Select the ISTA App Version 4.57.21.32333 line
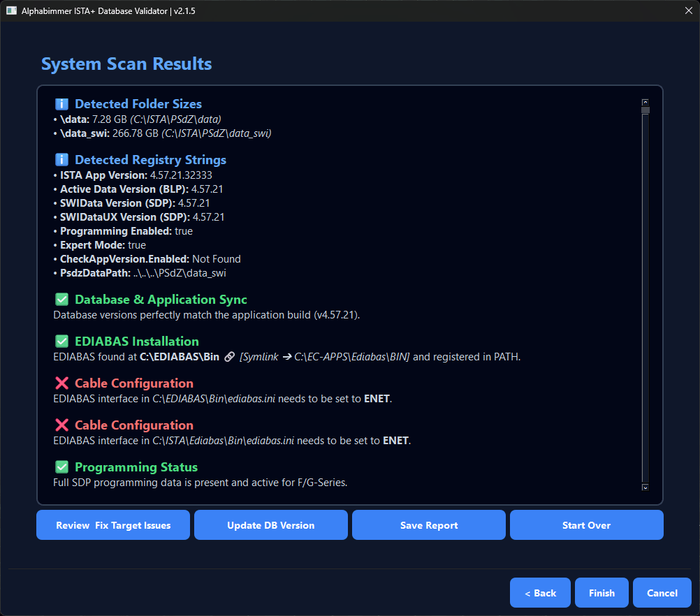The image size is (700, 616). click(x=133, y=175)
